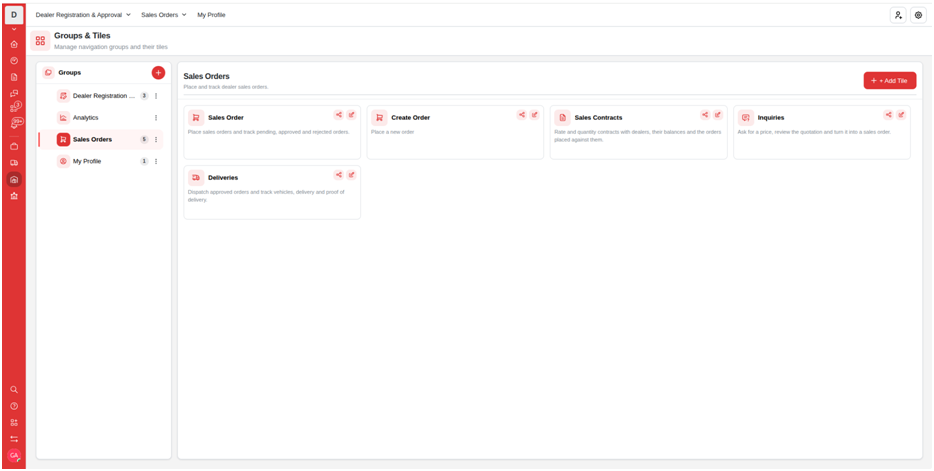Expand the Dealer Registration & Approval dropdown

point(83,15)
